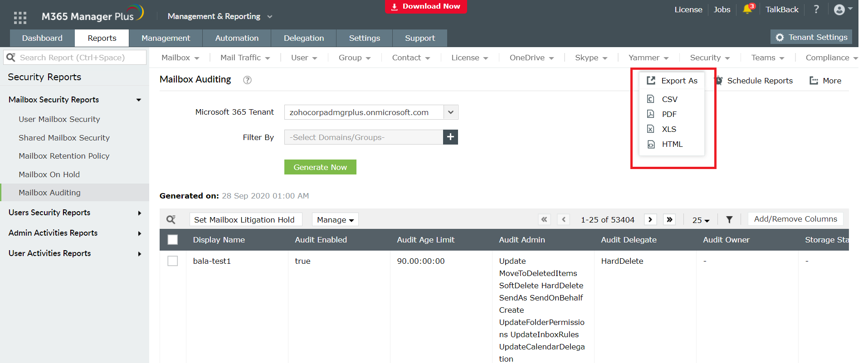Click the plus button beside Filter By
Viewport: 868px width, 363px height.
(450, 137)
